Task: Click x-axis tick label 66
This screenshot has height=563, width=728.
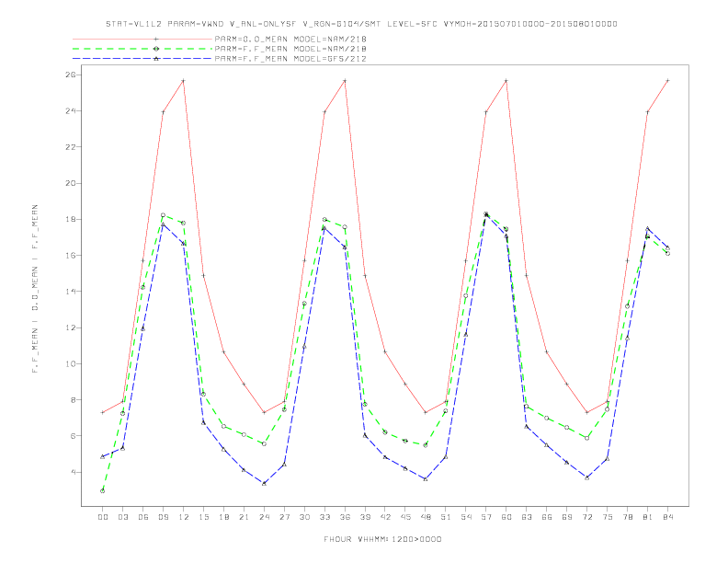Action: tap(547, 517)
